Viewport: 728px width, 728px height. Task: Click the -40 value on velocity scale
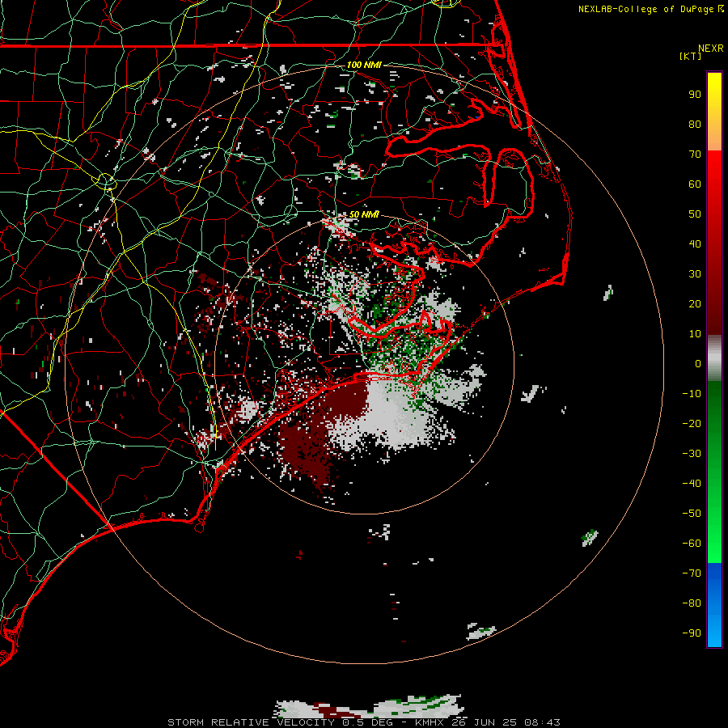tap(692, 484)
